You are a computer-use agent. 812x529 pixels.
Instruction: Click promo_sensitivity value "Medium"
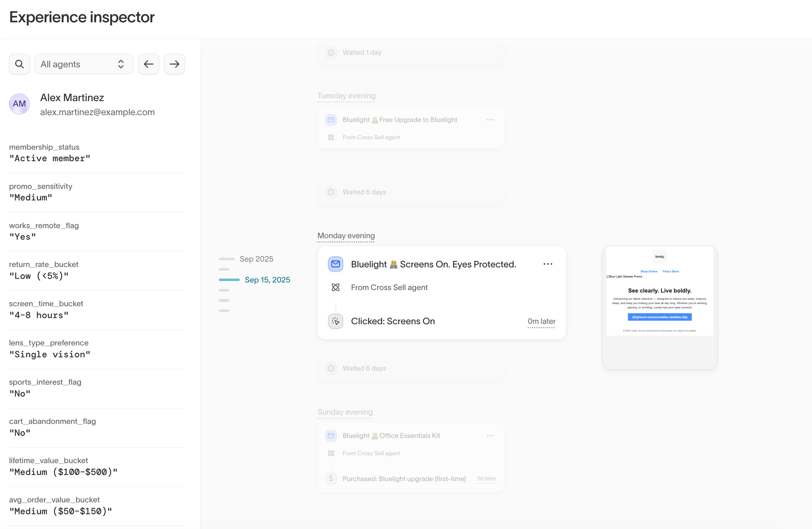point(31,198)
